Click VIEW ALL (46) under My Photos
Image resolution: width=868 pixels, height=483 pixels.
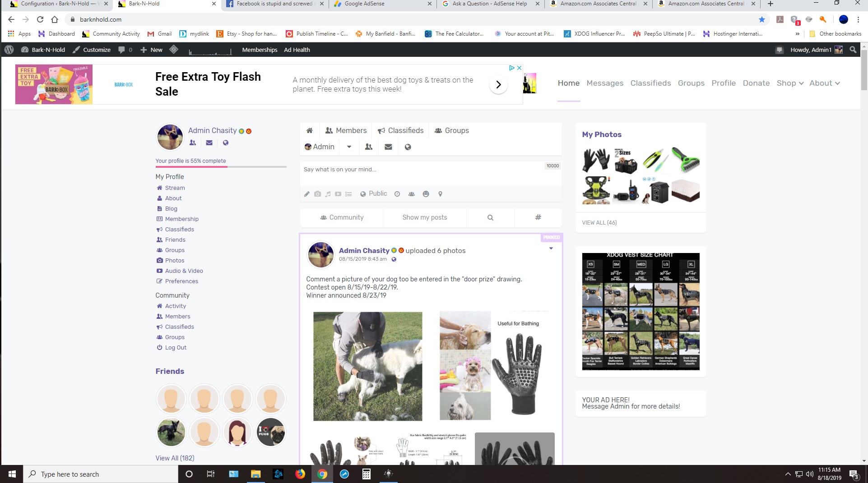coord(599,223)
